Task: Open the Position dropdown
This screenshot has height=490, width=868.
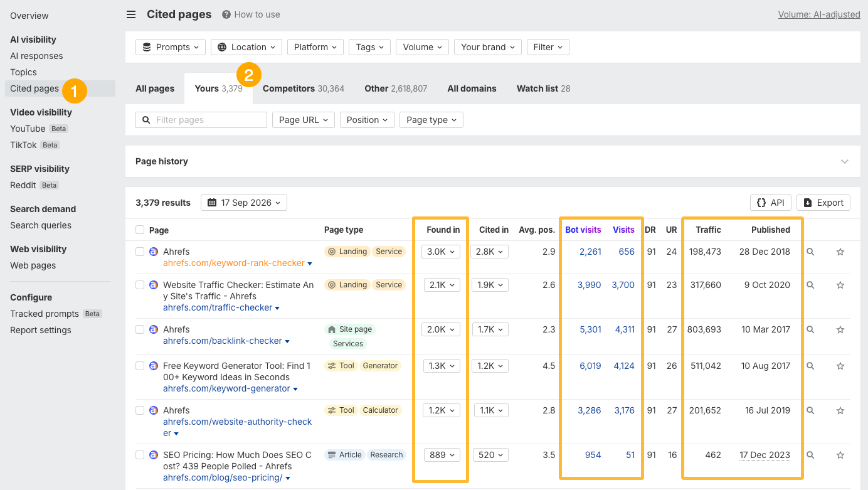Action: [x=367, y=120]
